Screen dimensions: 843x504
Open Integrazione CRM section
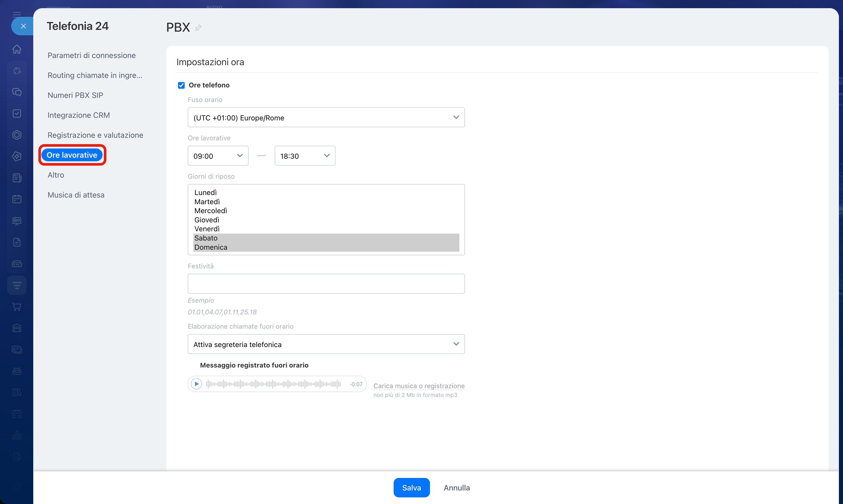pyautogui.click(x=79, y=116)
